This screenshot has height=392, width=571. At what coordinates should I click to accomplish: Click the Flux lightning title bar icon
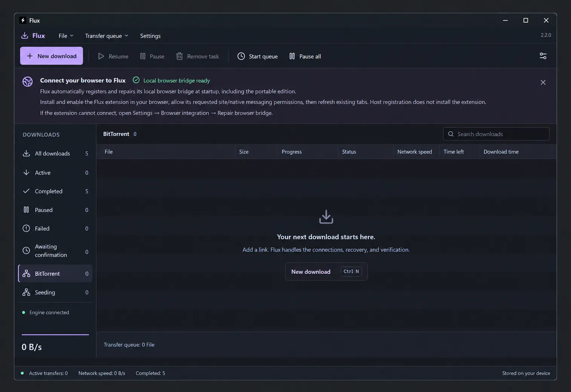23,20
